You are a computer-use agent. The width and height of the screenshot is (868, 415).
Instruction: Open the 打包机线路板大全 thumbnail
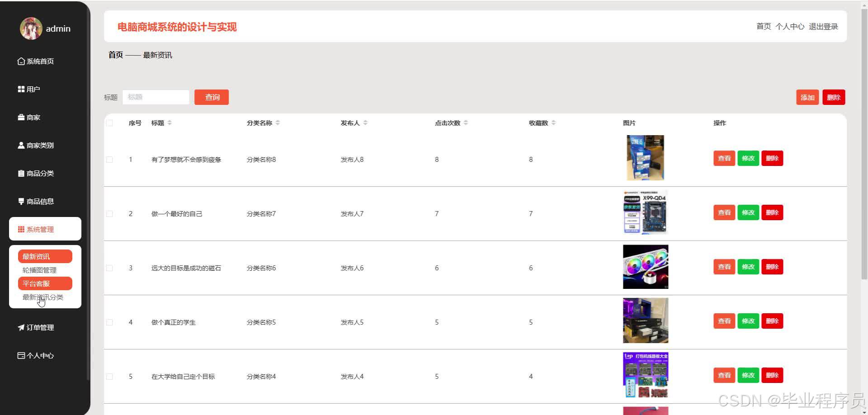[x=646, y=375]
